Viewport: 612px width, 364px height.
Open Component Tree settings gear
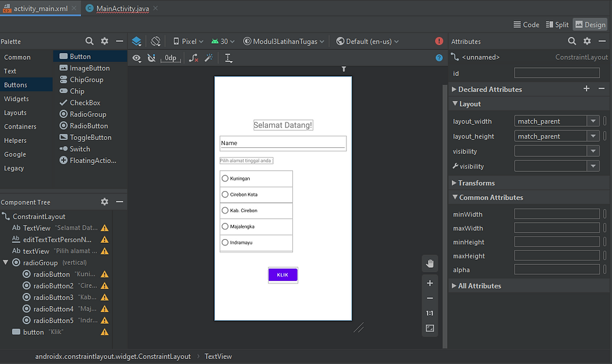click(105, 202)
